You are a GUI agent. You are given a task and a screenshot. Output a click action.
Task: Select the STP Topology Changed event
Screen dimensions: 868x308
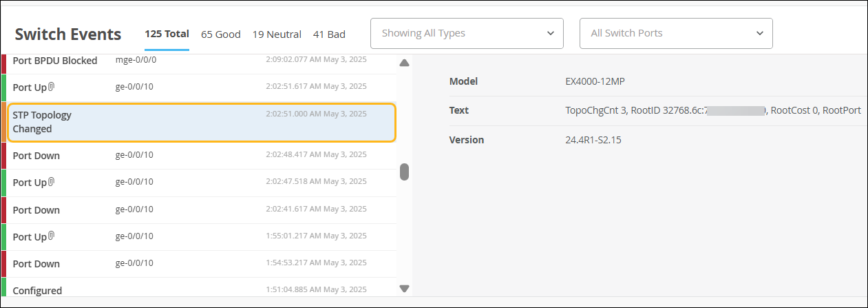point(201,122)
